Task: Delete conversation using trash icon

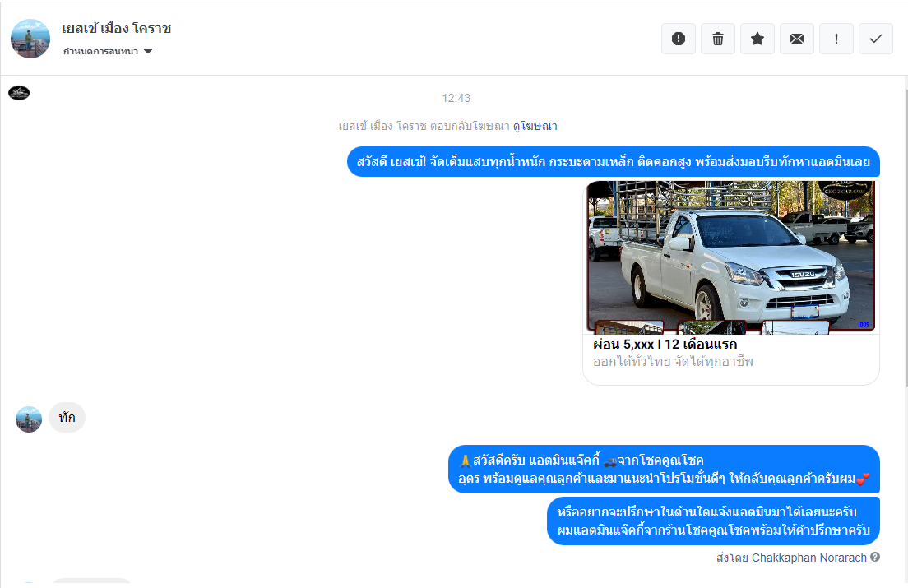Action: [717, 39]
